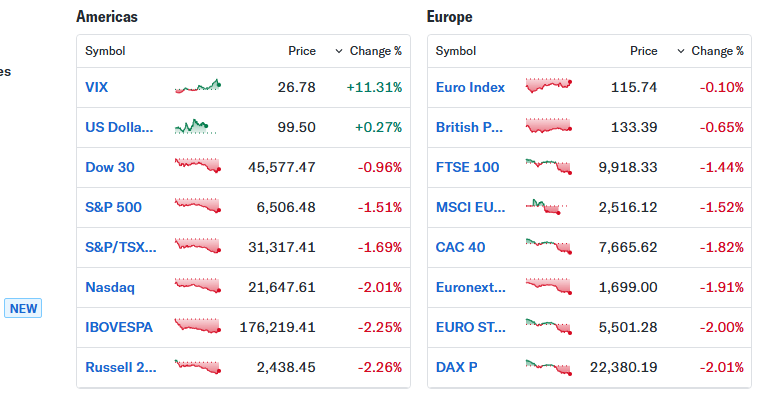Click the NEW badge on left
Viewport: 763px width, 404px height.
[24, 308]
